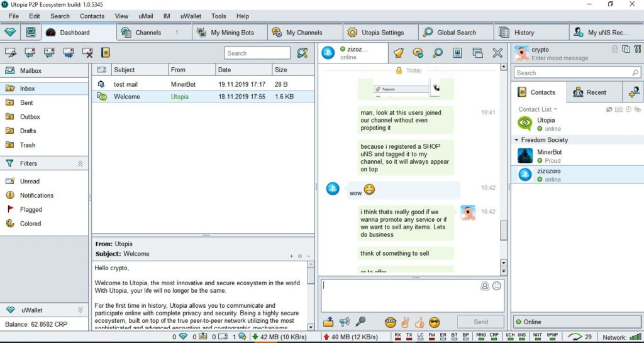Click the diamond wallet icon tab
The height and width of the screenshot is (343, 644).
pyautogui.click(x=10, y=33)
